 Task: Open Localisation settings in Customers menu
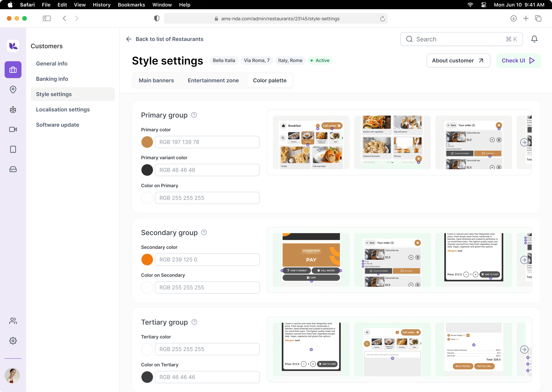[x=63, y=110]
